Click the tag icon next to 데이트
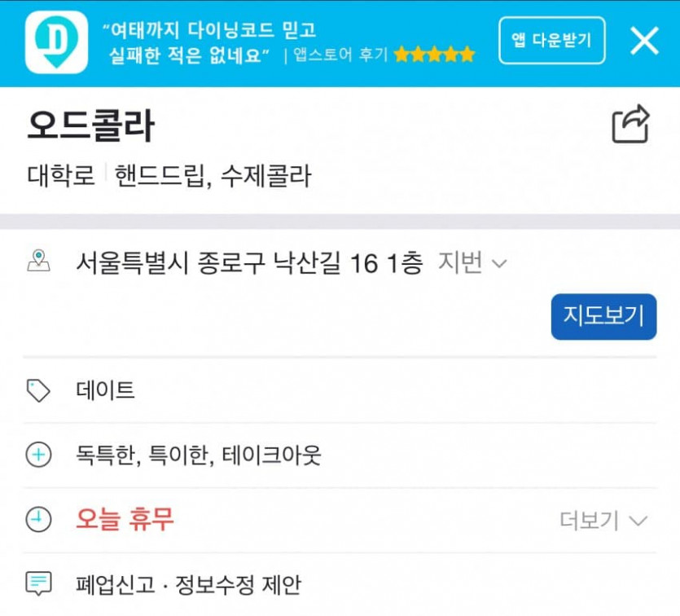Image resolution: width=680 pixels, height=616 pixels. [38, 390]
